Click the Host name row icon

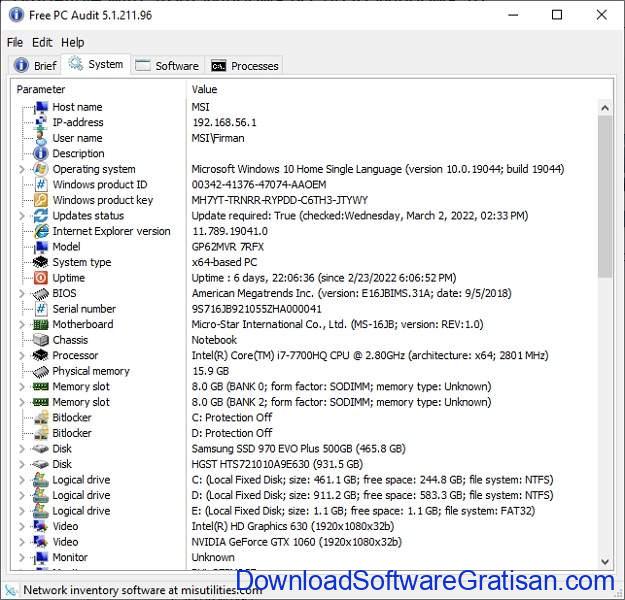click(41, 107)
